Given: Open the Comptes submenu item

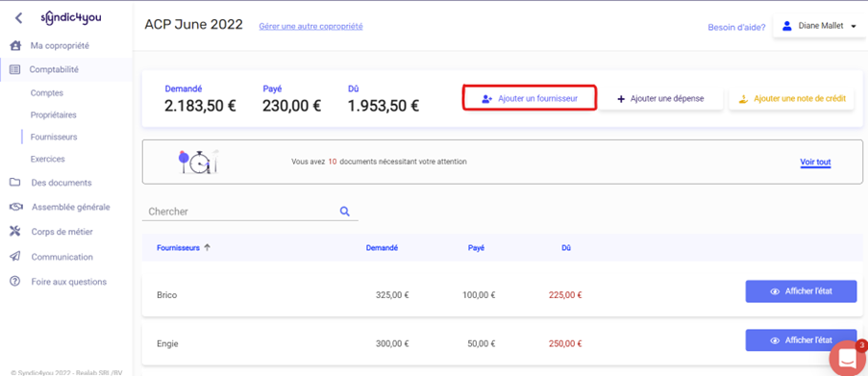Looking at the screenshot, I should (47, 93).
